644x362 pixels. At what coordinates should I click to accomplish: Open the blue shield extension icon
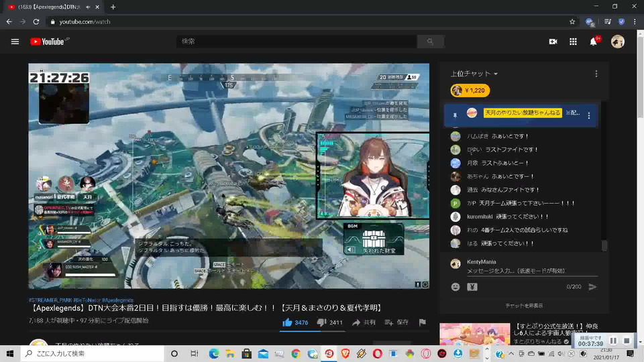tap(621, 21)
